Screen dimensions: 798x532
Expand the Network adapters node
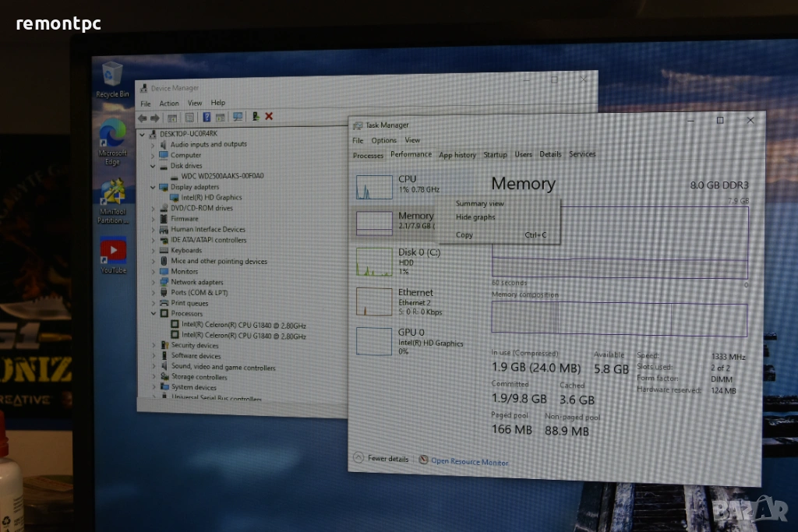tap(154, 283)
